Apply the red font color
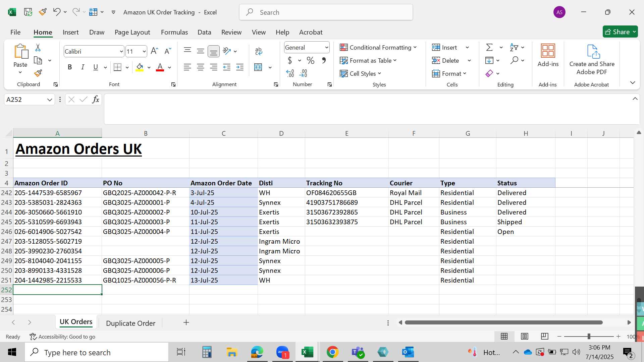The height and width of the screenshot is (362, 644). pyautogui.click(x=160, y=67)
